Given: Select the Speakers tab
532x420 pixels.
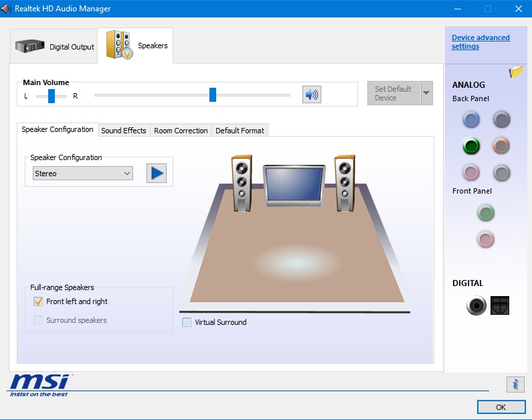Looking at the screenshot, I should (135, 46).
